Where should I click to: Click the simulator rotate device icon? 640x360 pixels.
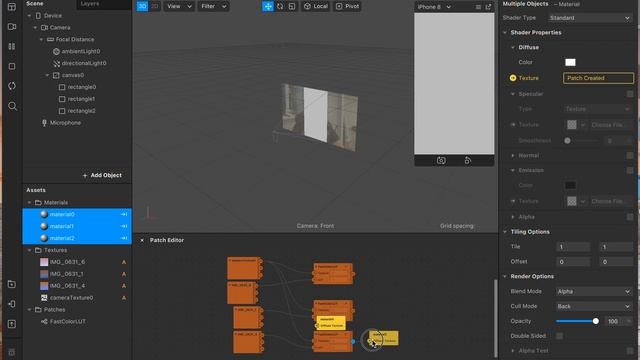[468, 160]
